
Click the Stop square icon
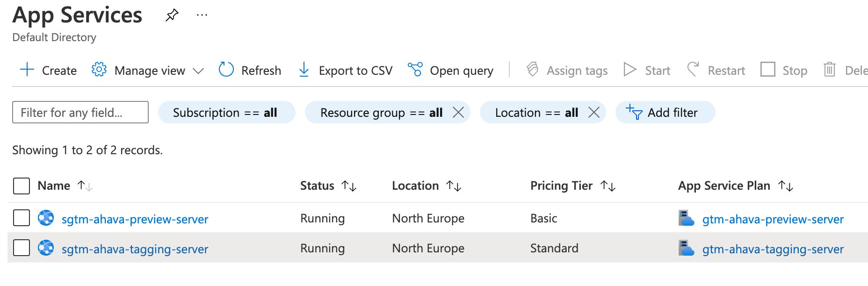[x=768, y=70]
